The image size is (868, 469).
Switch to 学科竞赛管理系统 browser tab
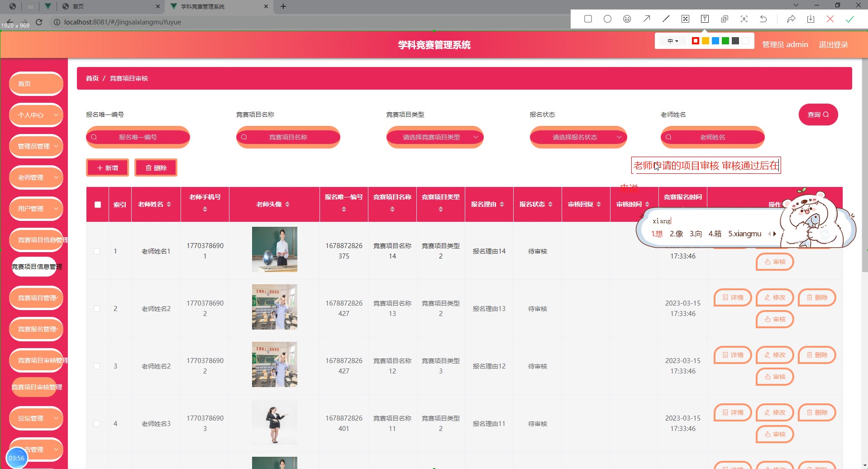click(219, 6)
